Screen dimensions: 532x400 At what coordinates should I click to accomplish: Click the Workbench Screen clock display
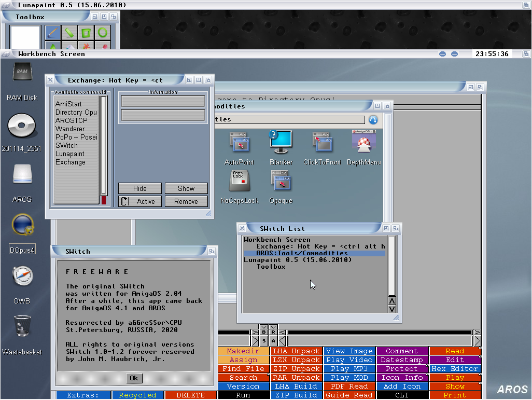click(x=492, y=54)
